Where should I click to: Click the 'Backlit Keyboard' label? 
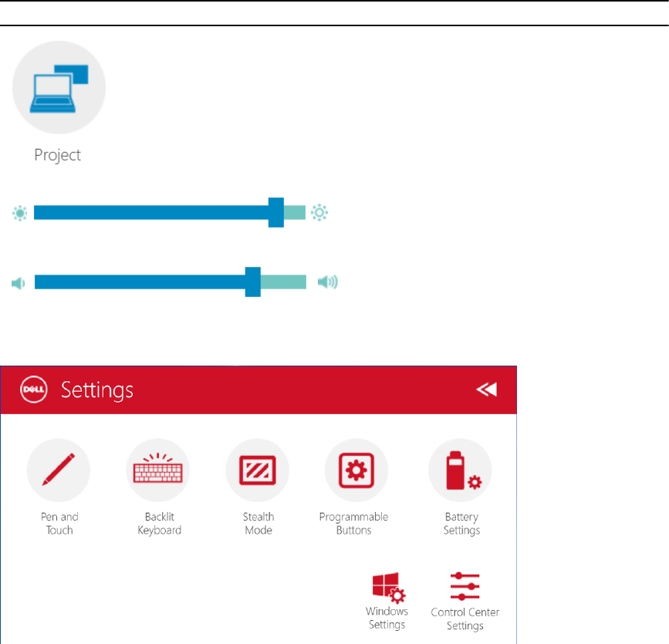coord(159,524)
